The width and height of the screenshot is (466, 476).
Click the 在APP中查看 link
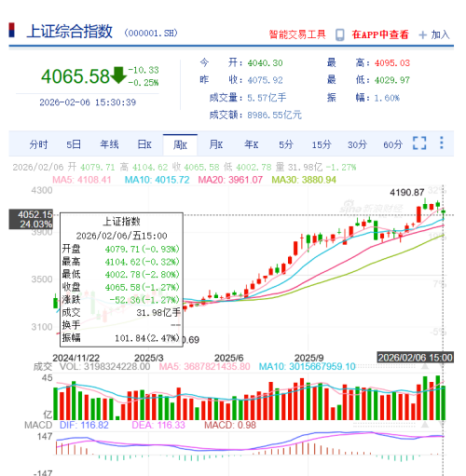pos(380,34)
